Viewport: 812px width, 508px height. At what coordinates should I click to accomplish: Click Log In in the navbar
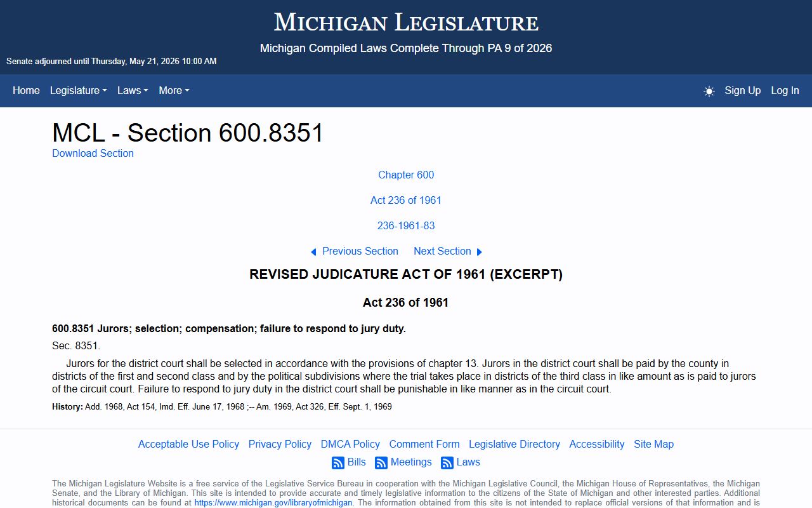[785, 90]
